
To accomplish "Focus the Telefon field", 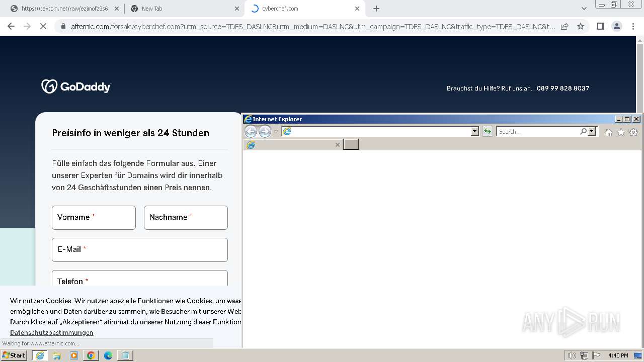I will pyautogui.click(x=140, y=278).
